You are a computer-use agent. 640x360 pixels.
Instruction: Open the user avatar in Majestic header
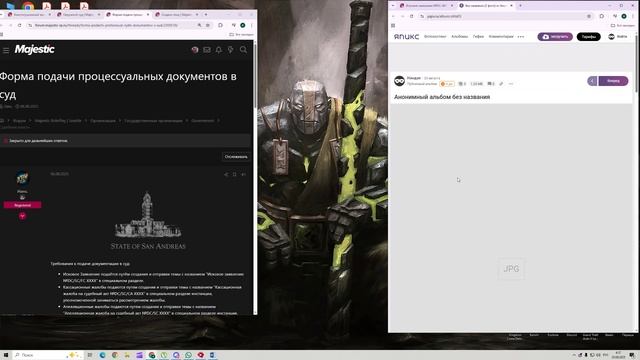195,50
